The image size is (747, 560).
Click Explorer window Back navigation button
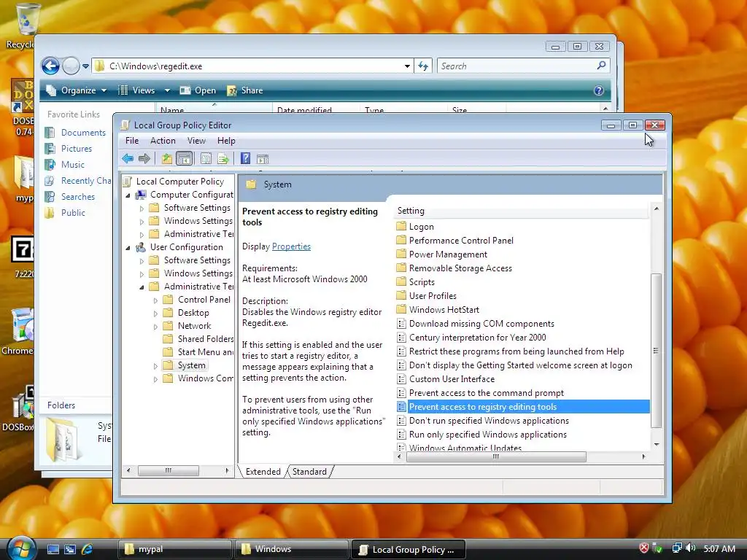50,66
